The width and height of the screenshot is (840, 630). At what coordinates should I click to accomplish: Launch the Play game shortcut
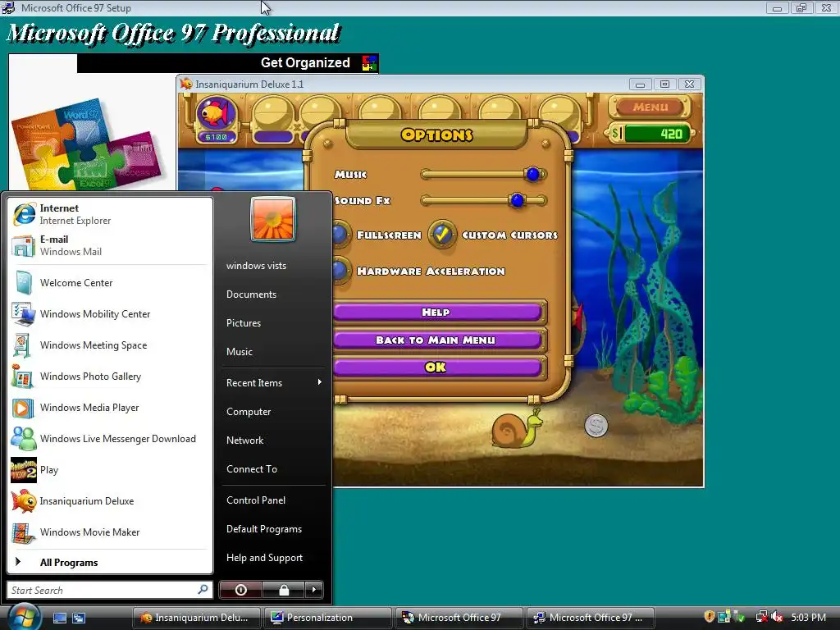110,470
